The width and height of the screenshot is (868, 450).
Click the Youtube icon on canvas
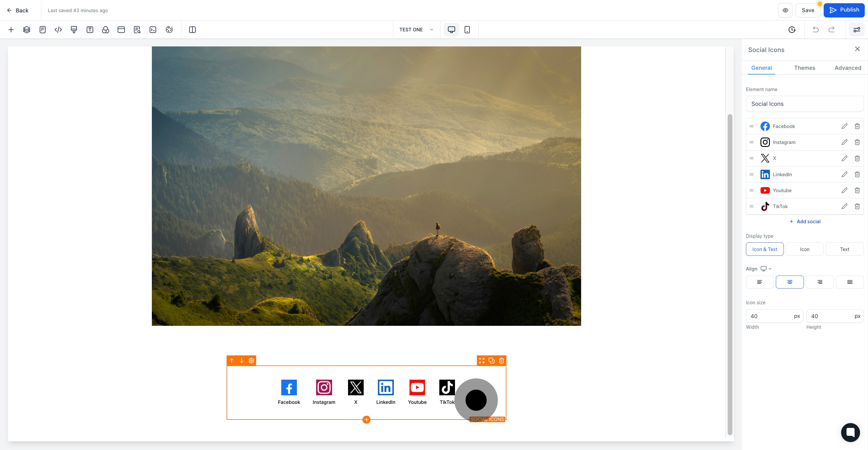pos(417,388)
